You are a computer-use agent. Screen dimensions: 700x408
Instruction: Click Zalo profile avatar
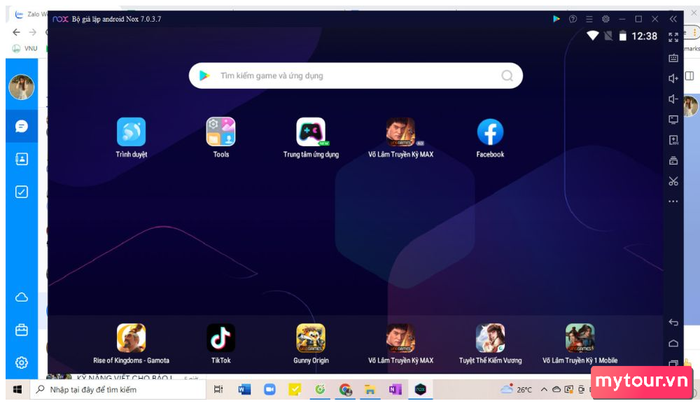click(x=21, y=87)
